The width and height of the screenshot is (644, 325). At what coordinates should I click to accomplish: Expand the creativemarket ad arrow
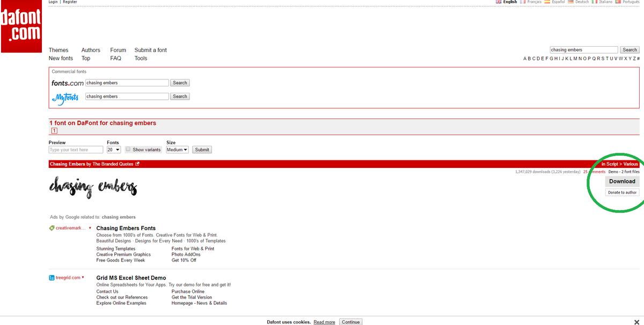90,228
